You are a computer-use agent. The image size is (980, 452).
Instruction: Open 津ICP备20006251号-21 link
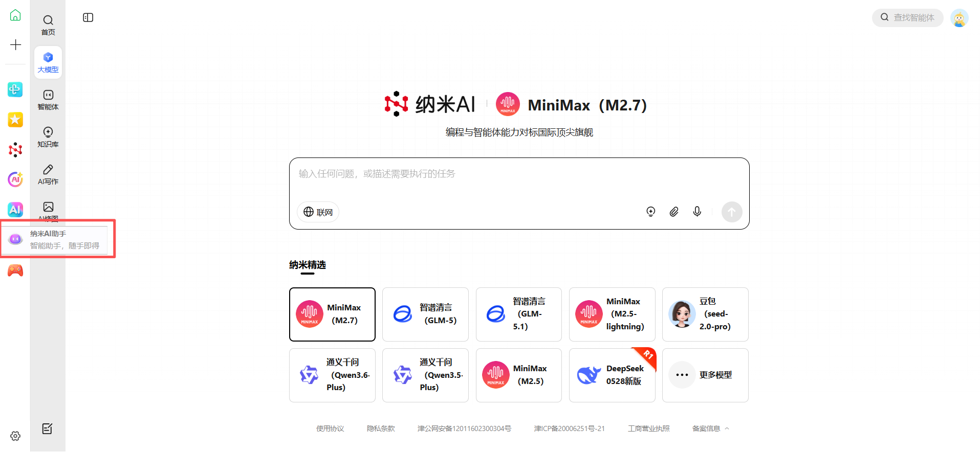pyautogui.click(x=570, y=428)
